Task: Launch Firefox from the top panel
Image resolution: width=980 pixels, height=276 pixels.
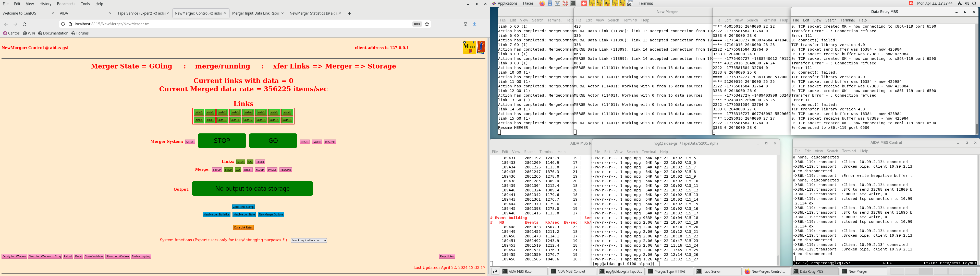Action: click(x=542, y=3)
